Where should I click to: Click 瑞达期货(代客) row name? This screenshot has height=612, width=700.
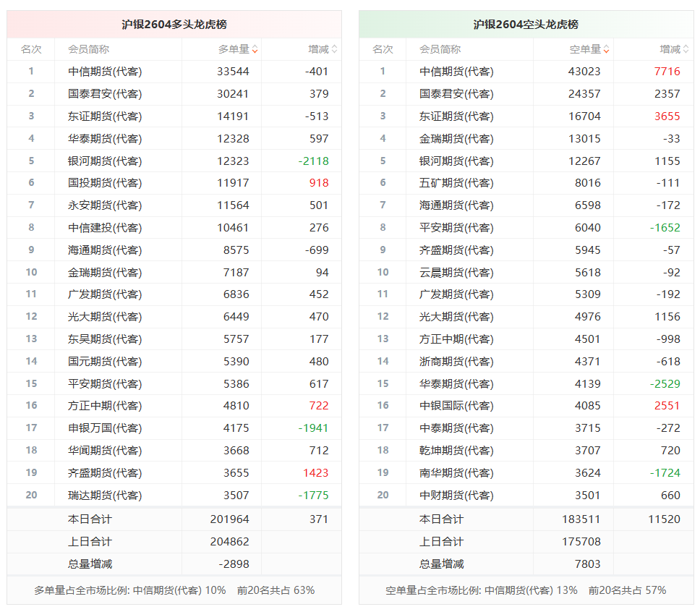(x=105, y=495)
